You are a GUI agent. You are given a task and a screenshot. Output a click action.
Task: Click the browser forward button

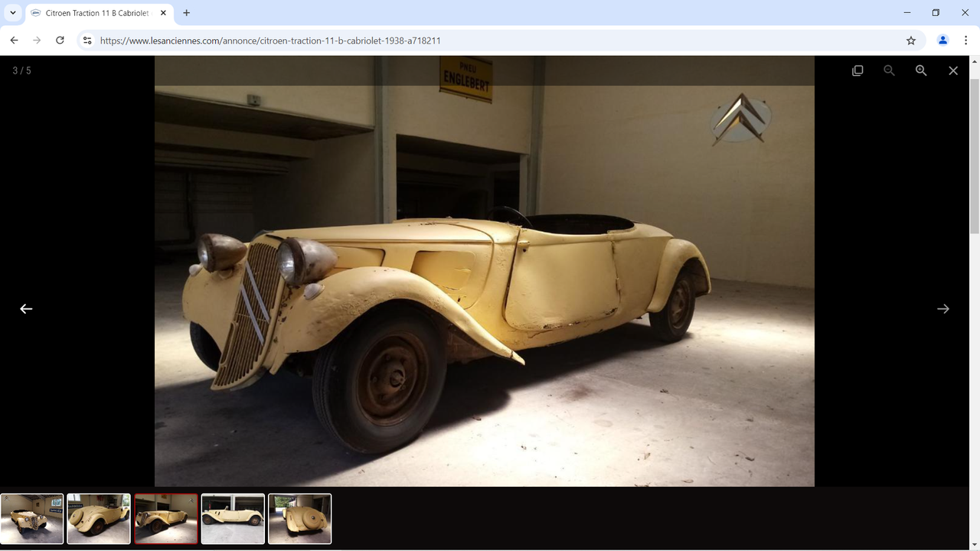(x=37, y=41)
